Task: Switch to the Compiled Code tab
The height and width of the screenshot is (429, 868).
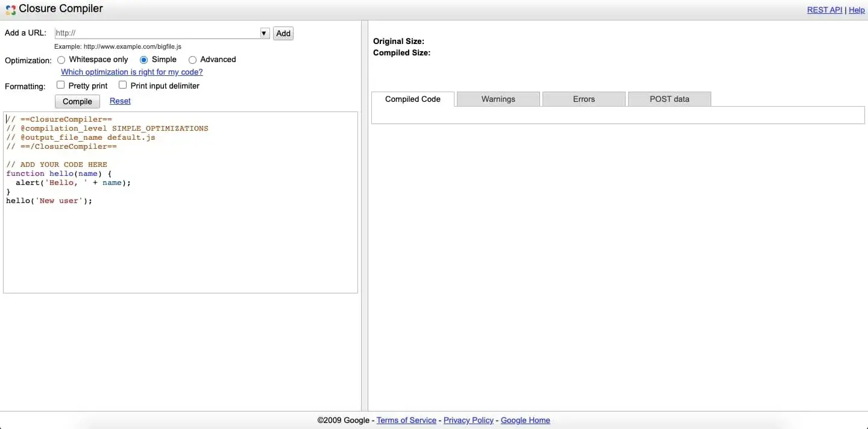Action: tap(413, 99)
